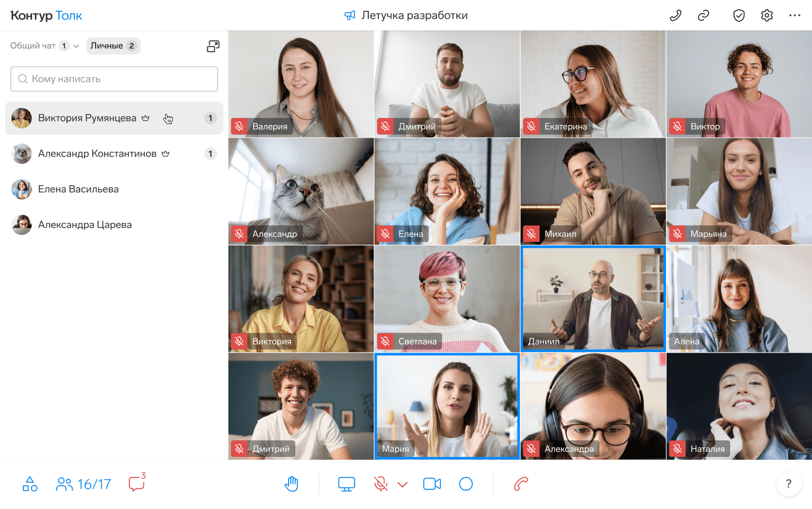Open chat with Елена Васильева
Viewport: 812px width, 509px height.
click(x=114, y=189)
